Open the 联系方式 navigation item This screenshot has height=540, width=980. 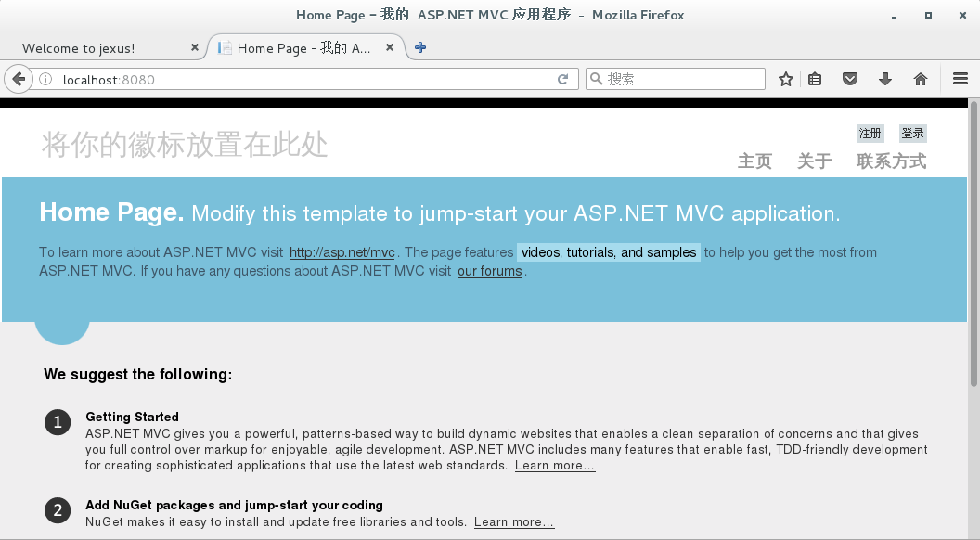[891, 161]
